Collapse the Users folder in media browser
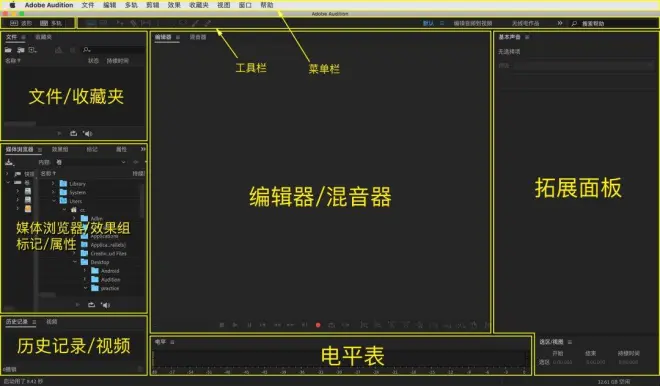 pos(53,201)
